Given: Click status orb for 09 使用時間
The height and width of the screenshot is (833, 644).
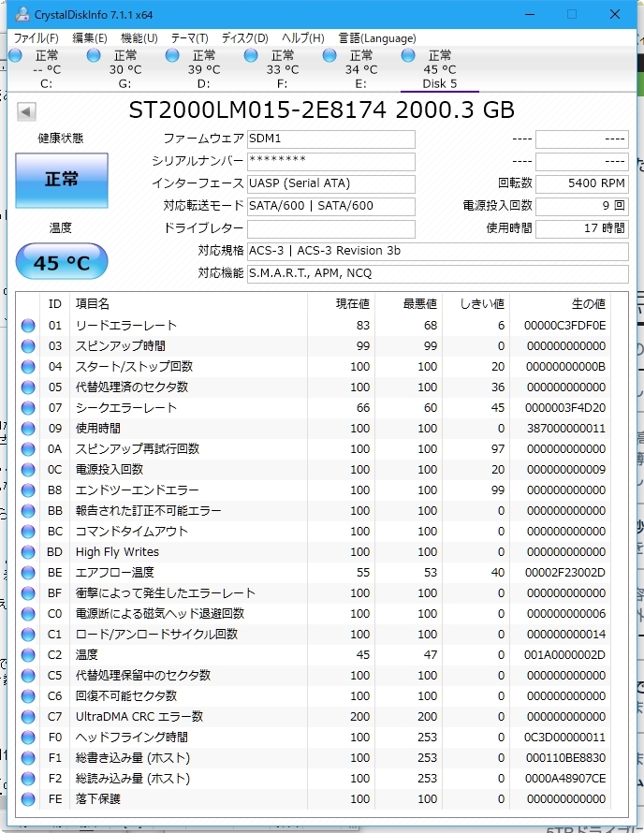Looking at the screenshot, I should [x=28, y=429].
